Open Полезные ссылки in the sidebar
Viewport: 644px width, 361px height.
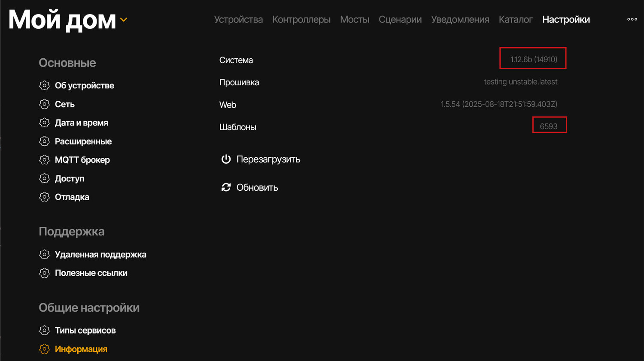click(x=91, y=273)
